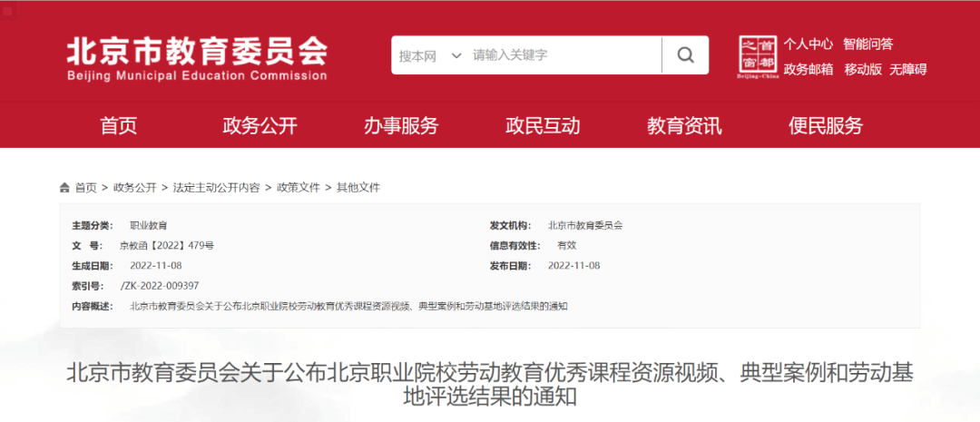Click the 北京市教育委员会 site logo
Image resolution: width=980 pixels, height=422 pixels.
pyautogui.click(x=197, y=59)
